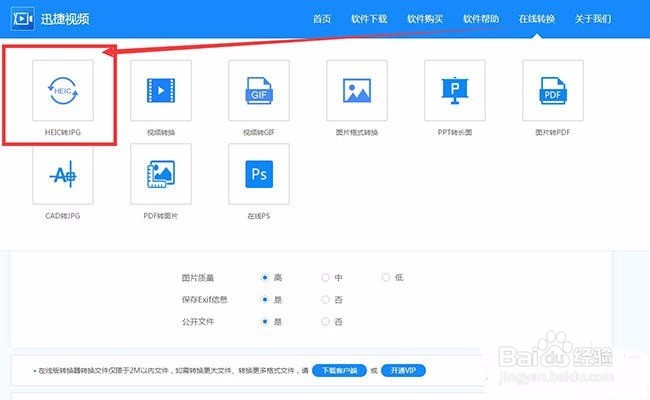This screenshot has height=400, width=650.
Task: Go to 首页 in the navigation bar
Action: pos(322,19)
